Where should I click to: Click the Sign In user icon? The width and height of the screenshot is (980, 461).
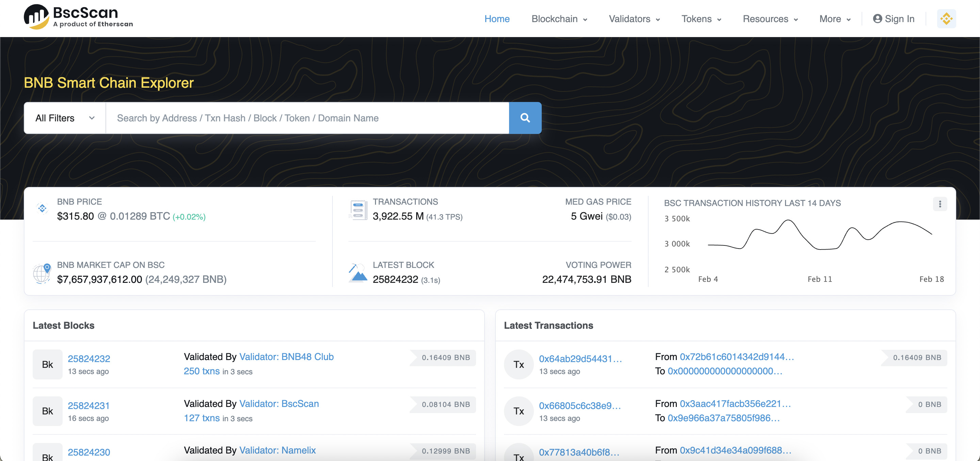(x=877, y=19)
